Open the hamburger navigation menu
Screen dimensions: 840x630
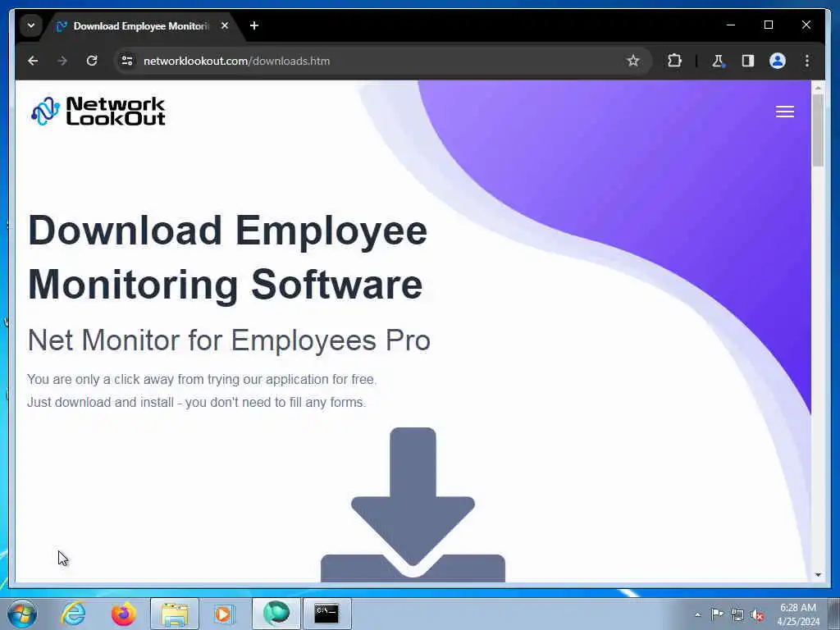(x=785, y=112)
